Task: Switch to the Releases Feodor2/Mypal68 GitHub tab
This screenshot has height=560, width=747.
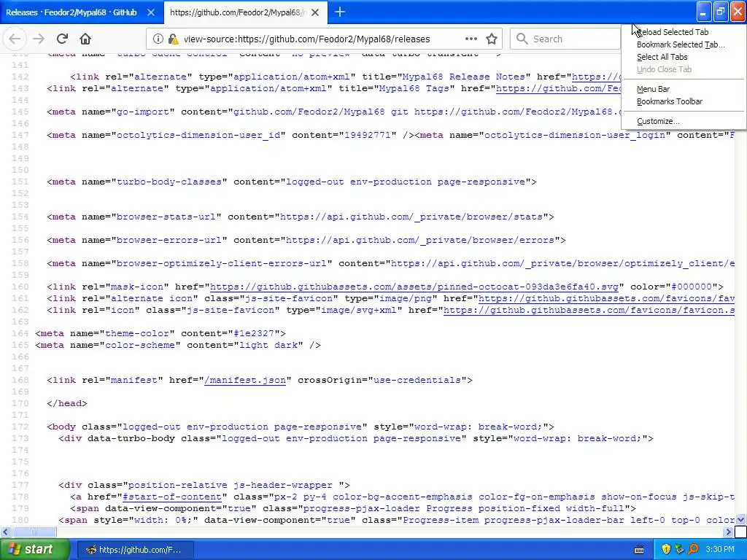Action: [71, 12]
